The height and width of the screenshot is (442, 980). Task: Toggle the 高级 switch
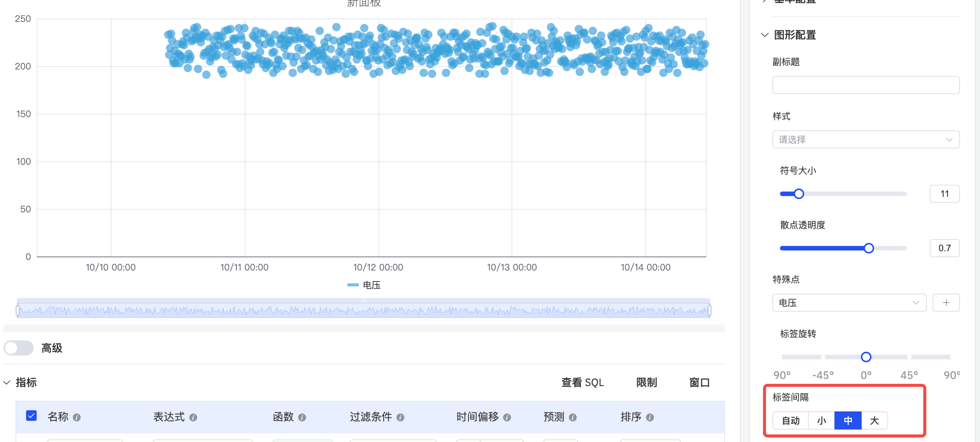pyautogui.click(x=19, y=348)
